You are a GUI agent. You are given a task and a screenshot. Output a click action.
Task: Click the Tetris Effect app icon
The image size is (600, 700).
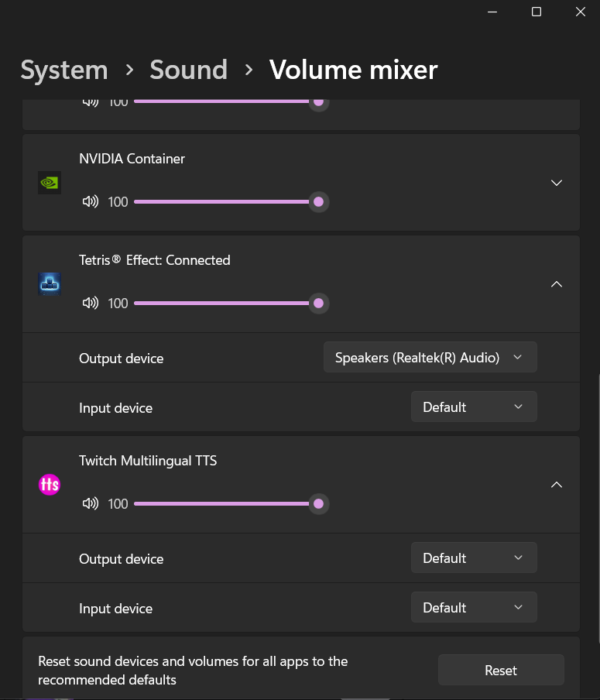click(x=50, y=284)
